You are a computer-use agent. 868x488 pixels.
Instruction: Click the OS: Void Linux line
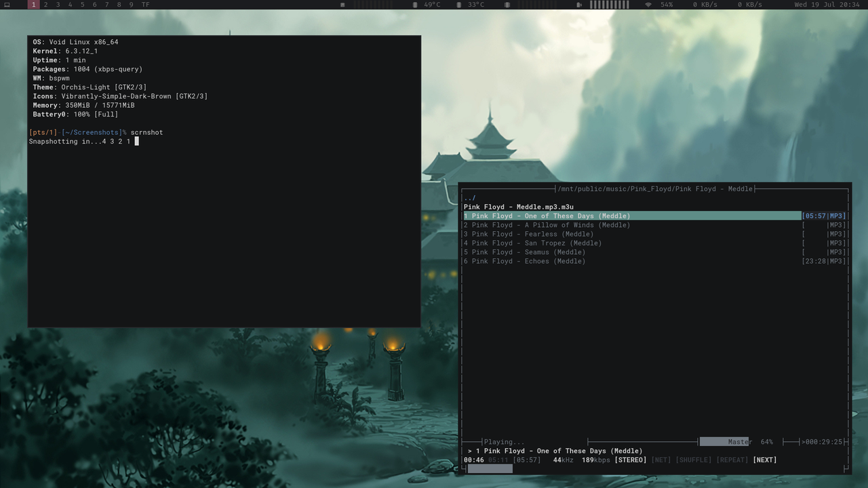tap(76, 42)
